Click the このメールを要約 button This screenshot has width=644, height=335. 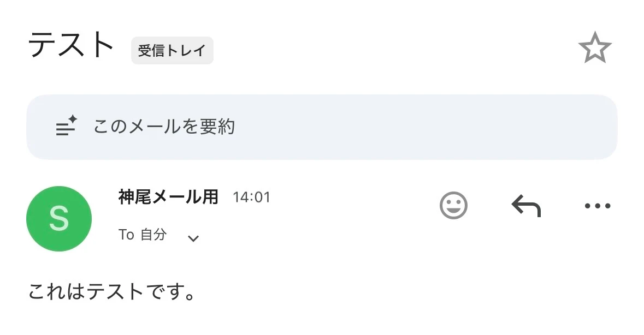(164, 127)
